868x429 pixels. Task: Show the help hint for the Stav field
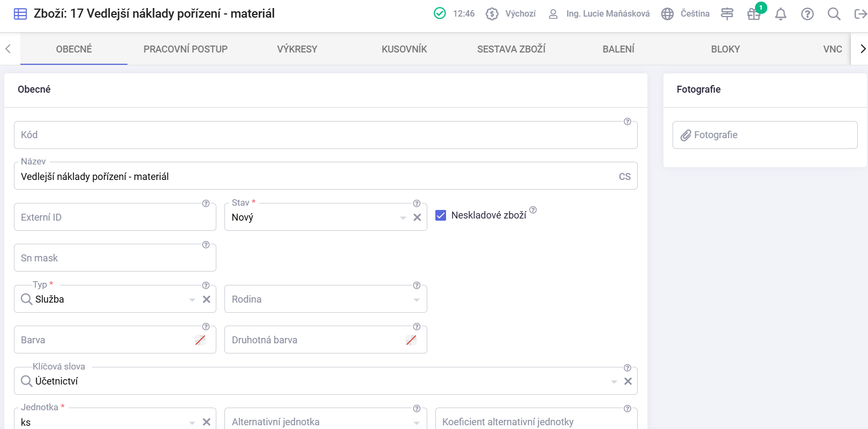417,204
